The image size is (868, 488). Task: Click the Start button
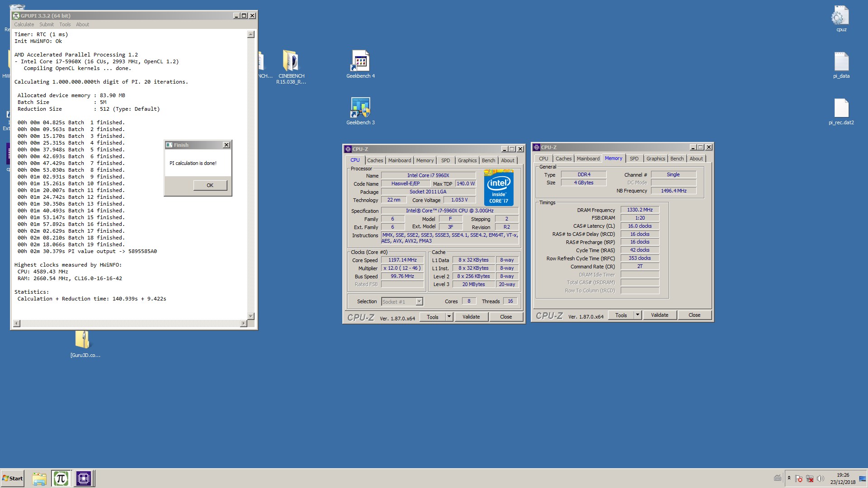tap(13, 478)
